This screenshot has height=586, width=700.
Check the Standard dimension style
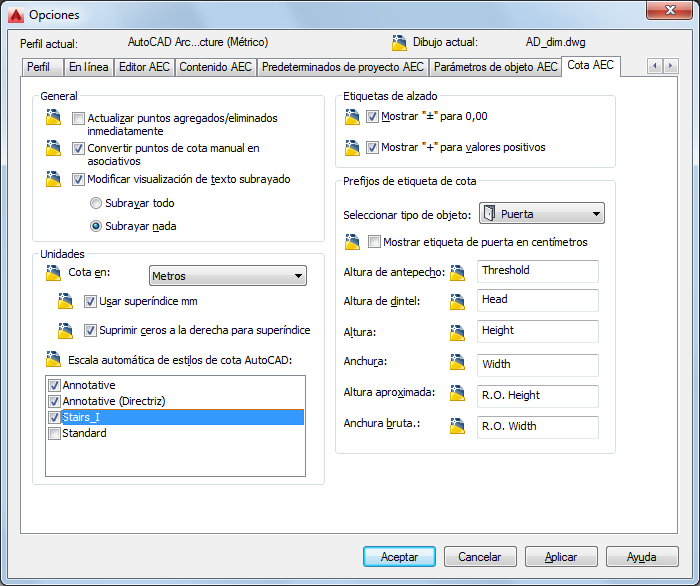tap(54, 433)
